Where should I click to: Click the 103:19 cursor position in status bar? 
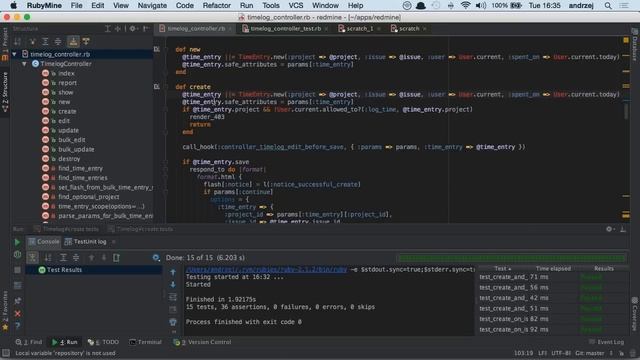(524, 353)
